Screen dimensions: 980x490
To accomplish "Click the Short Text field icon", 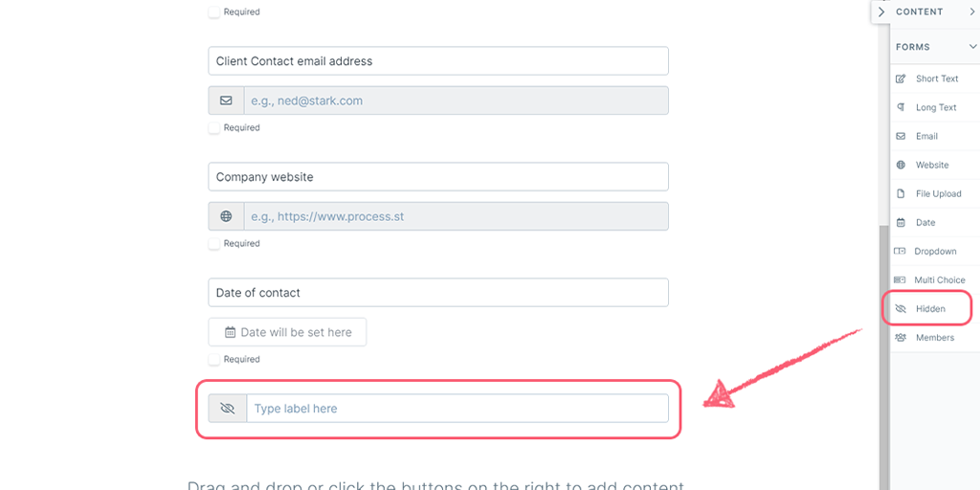I will pos(901,78).
